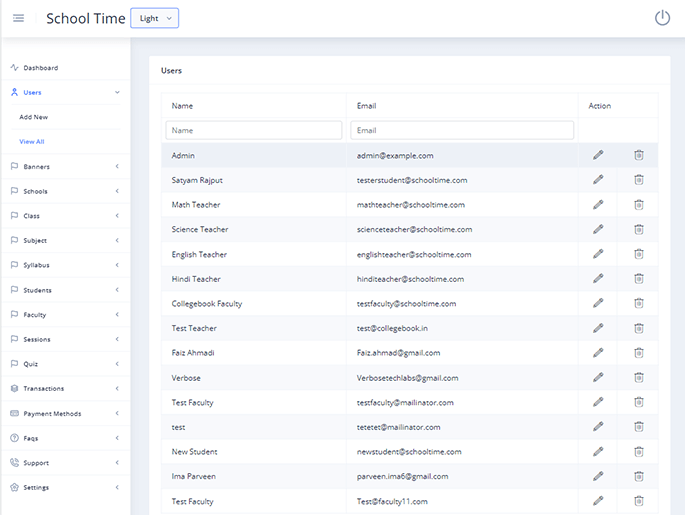Image resolution: width=685 pixels, height=515 pixels.
Task: Open the Light theme dropdown
Action: tap(155, 18)
